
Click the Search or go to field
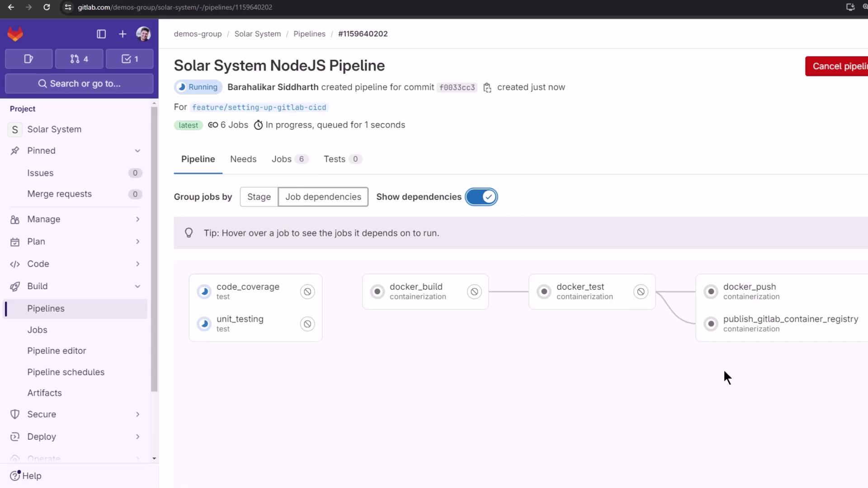(x=79, y=84)
